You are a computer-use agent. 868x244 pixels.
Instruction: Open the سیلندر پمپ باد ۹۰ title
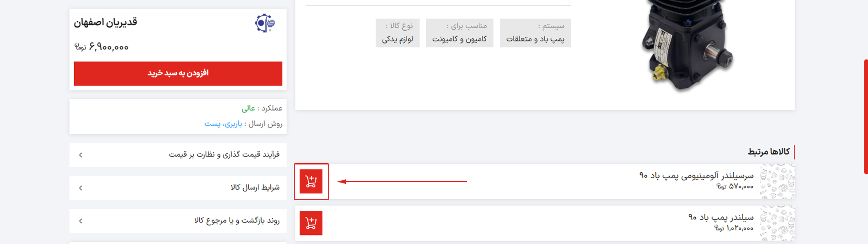tap(721, 217)
